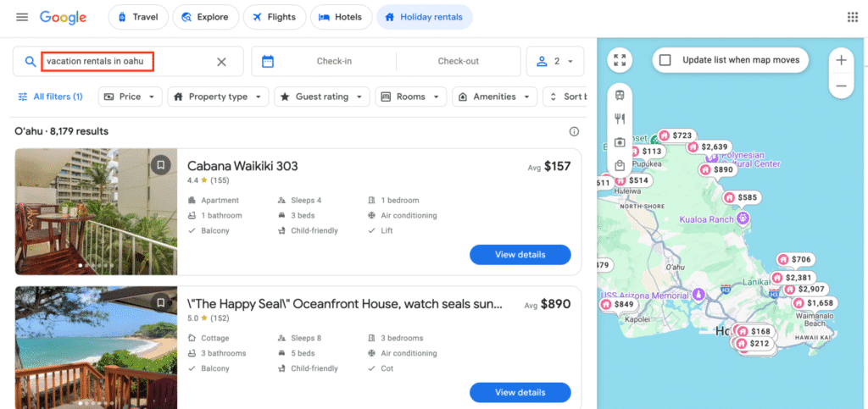The width and height of the screenshot is (868, 409).
Task: Show restaurants layer on map
Action: point(620,119)
